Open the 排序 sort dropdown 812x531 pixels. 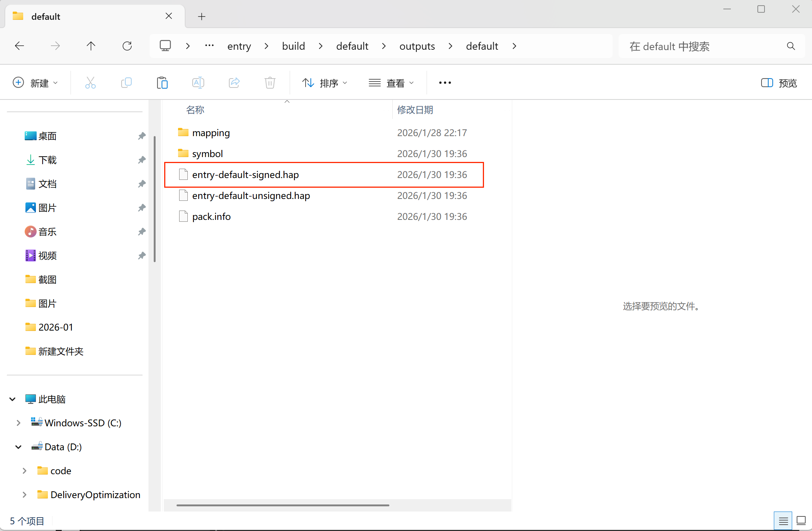[325, 83]
